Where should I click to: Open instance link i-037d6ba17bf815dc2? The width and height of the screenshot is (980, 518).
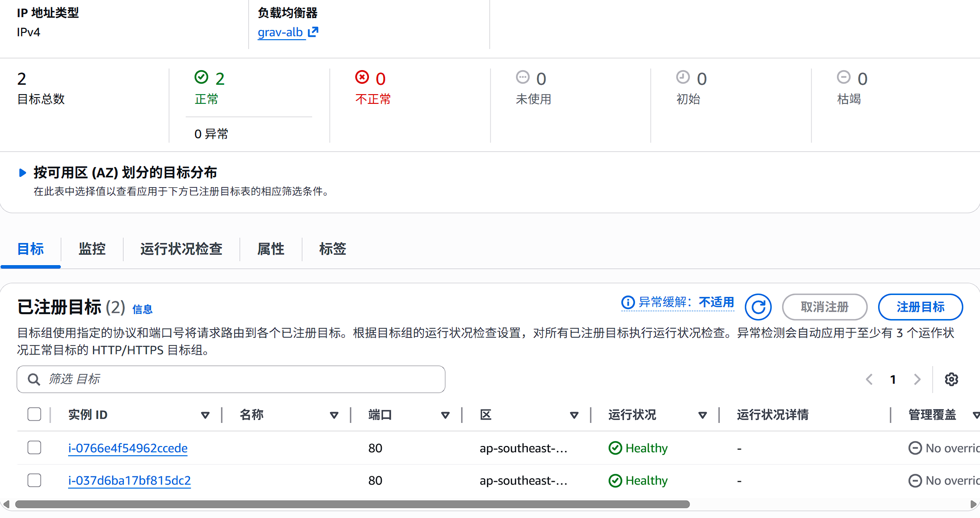pyautogui.click(x=129, y=480)
